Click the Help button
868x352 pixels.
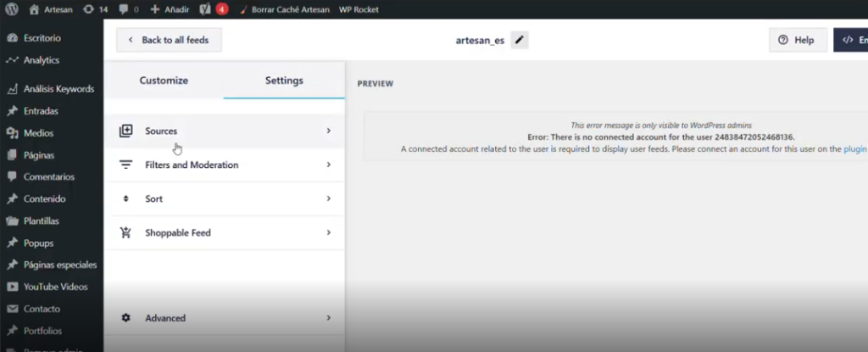pyautogui.click(x=797, y=40)
